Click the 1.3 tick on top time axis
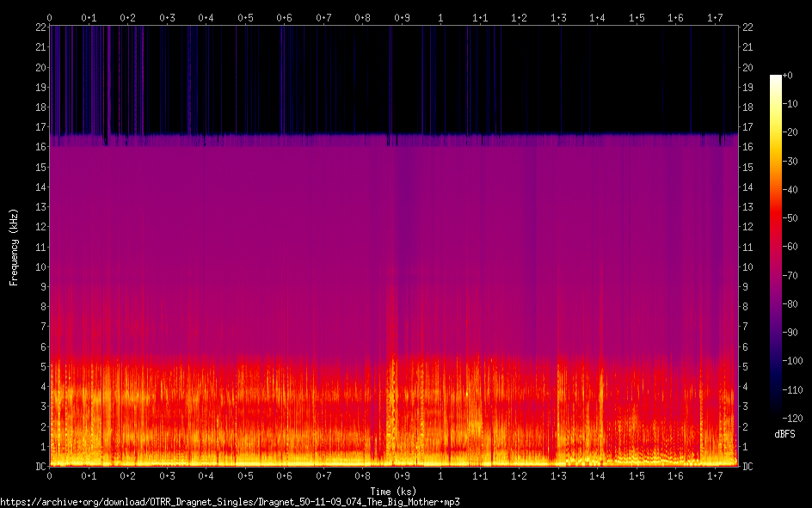Viewport: 812px width, 508px height. (x=558, y=17)
